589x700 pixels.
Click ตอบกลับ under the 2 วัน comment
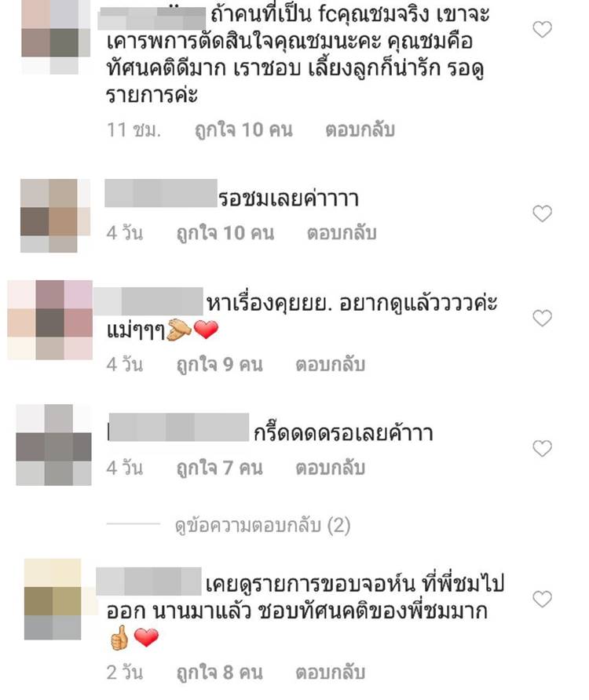tap(331, 673)
